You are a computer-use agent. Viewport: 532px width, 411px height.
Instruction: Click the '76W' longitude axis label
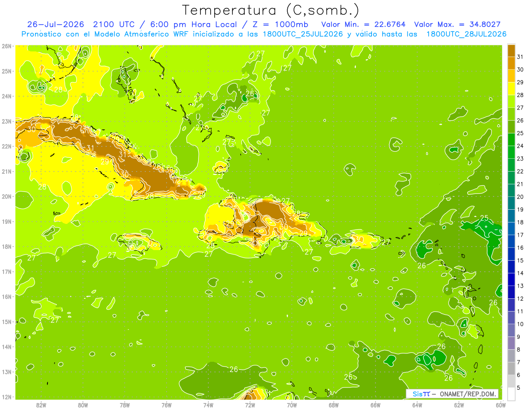pos(167,405)
